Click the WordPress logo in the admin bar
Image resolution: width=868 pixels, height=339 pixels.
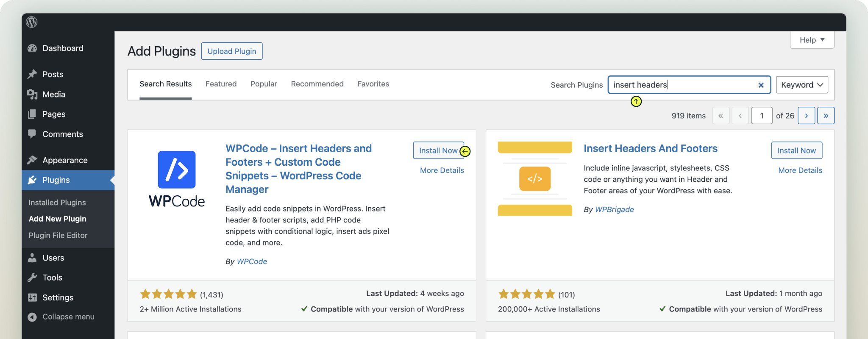click(32, 22)
